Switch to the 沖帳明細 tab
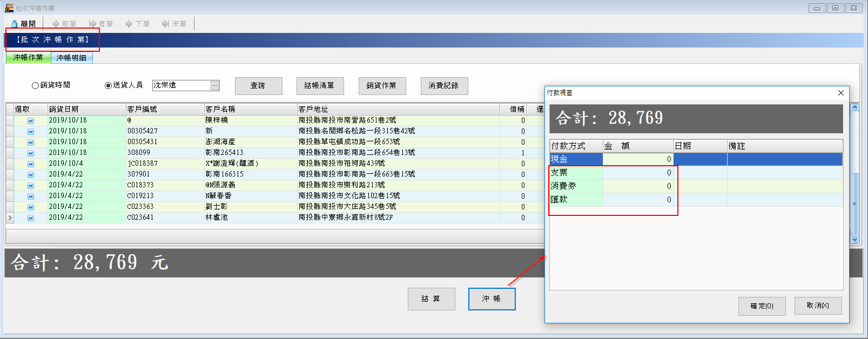Viewport: 868px width, 339px height. (71, 58)
